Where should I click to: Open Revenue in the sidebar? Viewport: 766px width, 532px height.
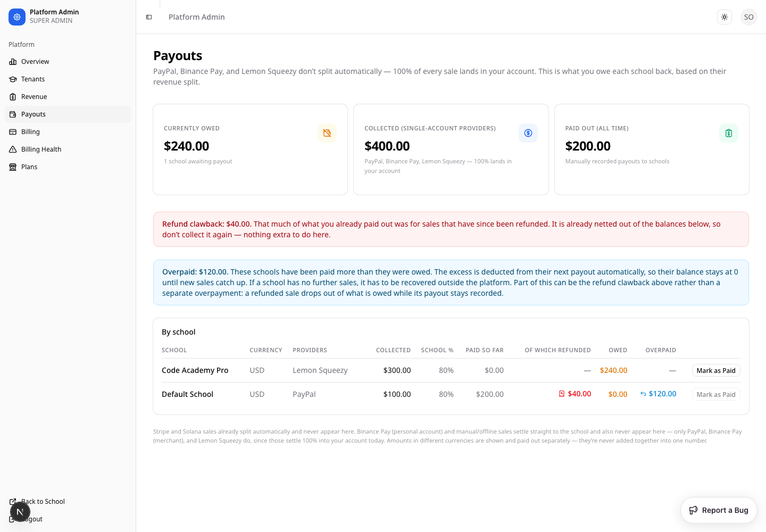pyautogui.click(x=68, y=97)
